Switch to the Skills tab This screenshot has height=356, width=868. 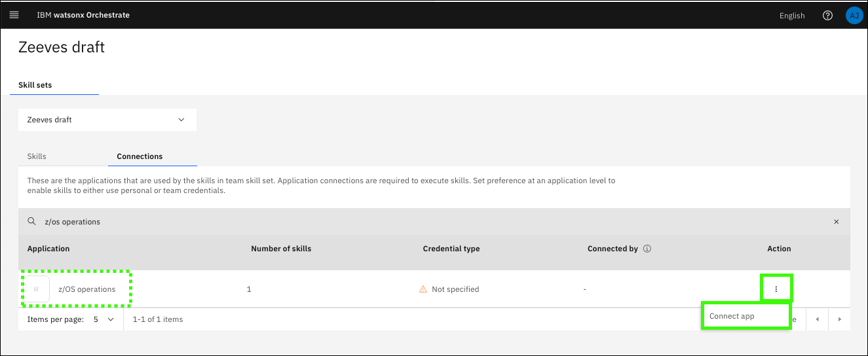[x=37, y=156]
